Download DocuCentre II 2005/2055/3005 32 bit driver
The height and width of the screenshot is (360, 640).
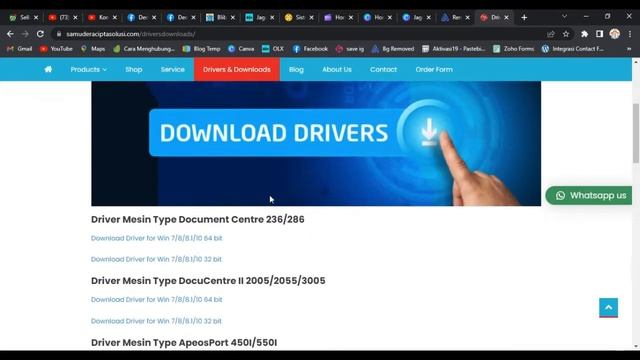156,321
